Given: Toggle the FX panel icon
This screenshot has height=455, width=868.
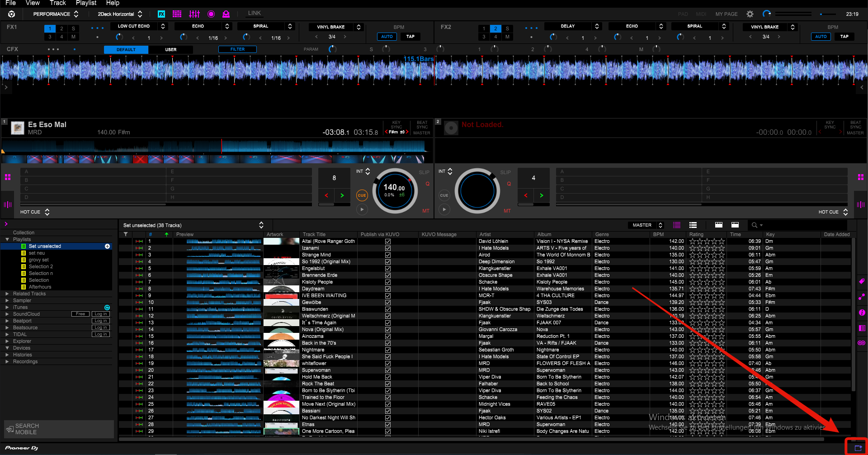Looking at the screenshot, I should coord(161,14).
